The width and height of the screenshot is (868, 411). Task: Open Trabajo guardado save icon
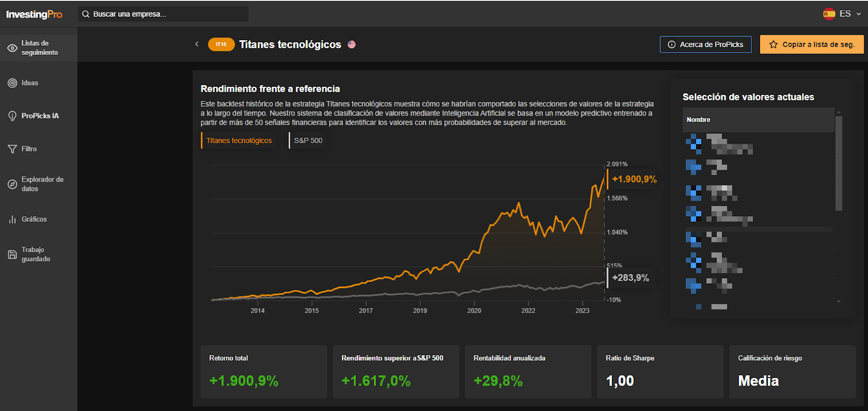tap(12, 254)
